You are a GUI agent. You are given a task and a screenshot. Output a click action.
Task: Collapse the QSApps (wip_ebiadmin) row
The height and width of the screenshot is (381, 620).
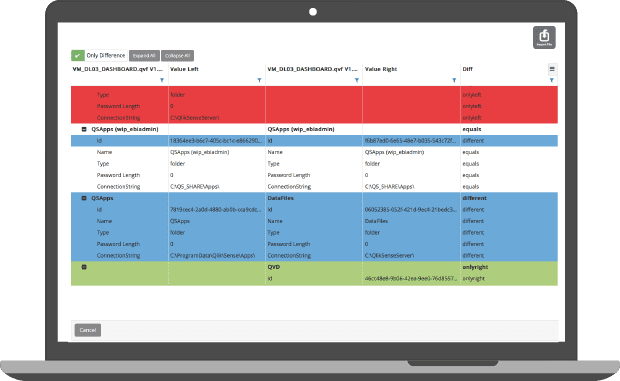click(x=84, y=129)
